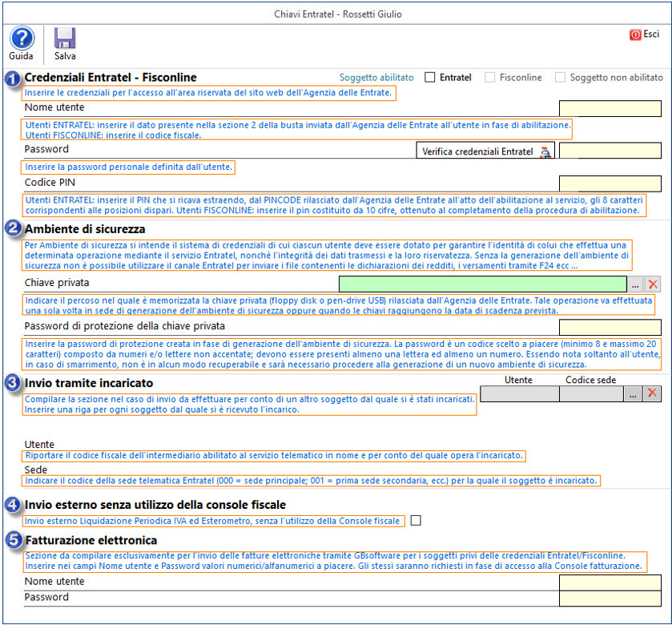Click the Verifica credenziali Entratel button
The width and height of the screenshot is (672, 625).
pos(485,151)
